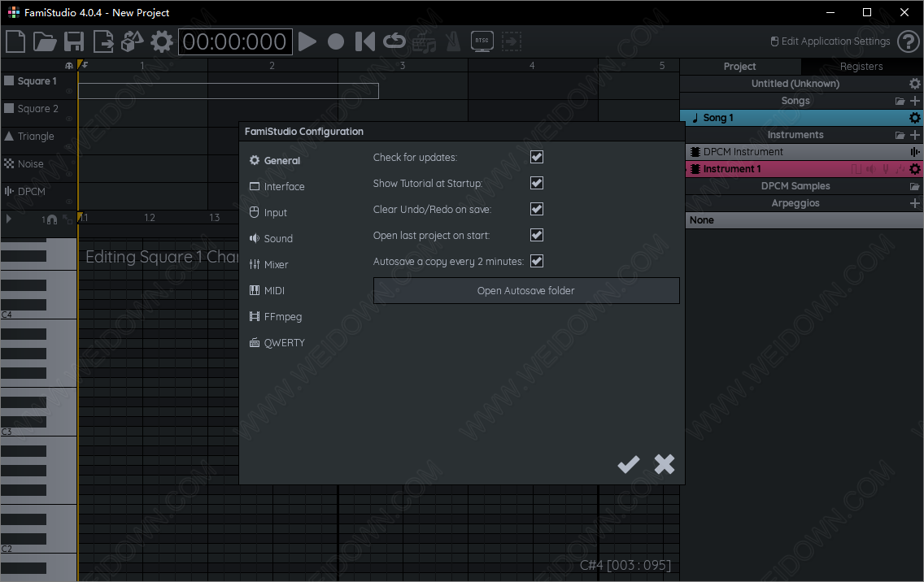Edit Instrument 1 duty cycle envelope icon
Image resolution: width=924 pixels, height=582 pixels.
pos(856,169)
